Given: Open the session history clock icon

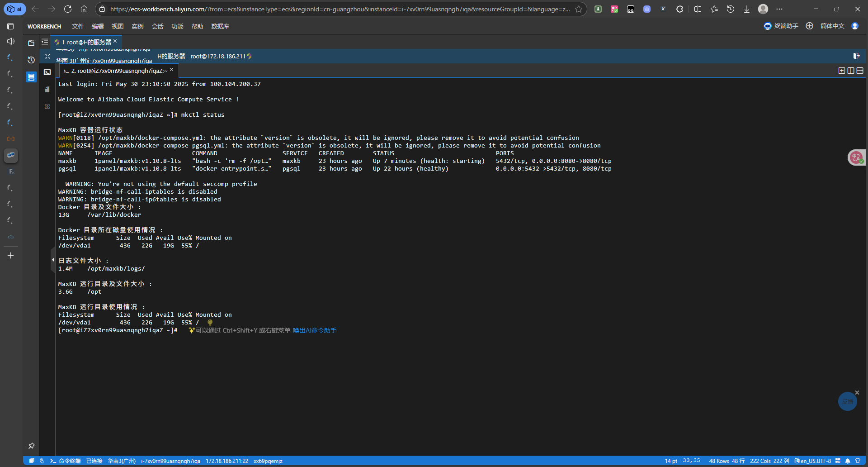Looking at the screenshot, I should (x=31, y=60).
